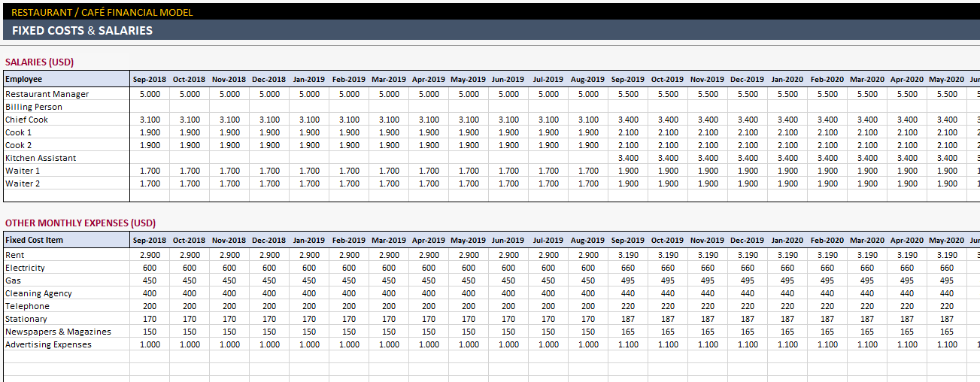This screenshot has width=980, height=382.
Task: Select Chief Cook's Dec-2018 salary 3.100
Action: click(269, 120)
